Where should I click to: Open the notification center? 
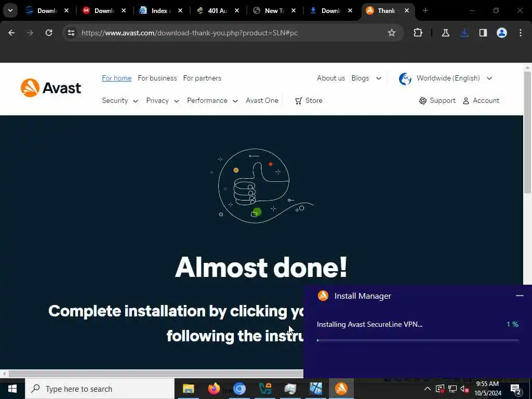pyautogui.click(x=516, y=389)
